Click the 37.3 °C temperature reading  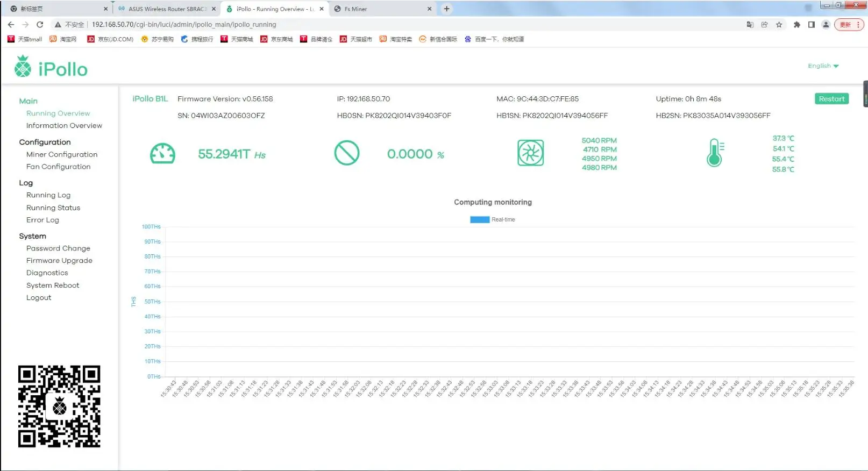[x=783, y=138]
